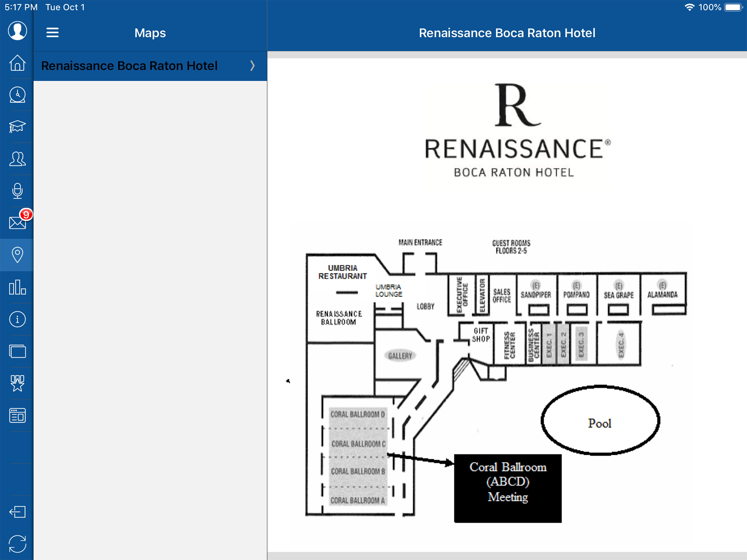Open the information circle icon
The image size is (747, 560).
point(17,319)
